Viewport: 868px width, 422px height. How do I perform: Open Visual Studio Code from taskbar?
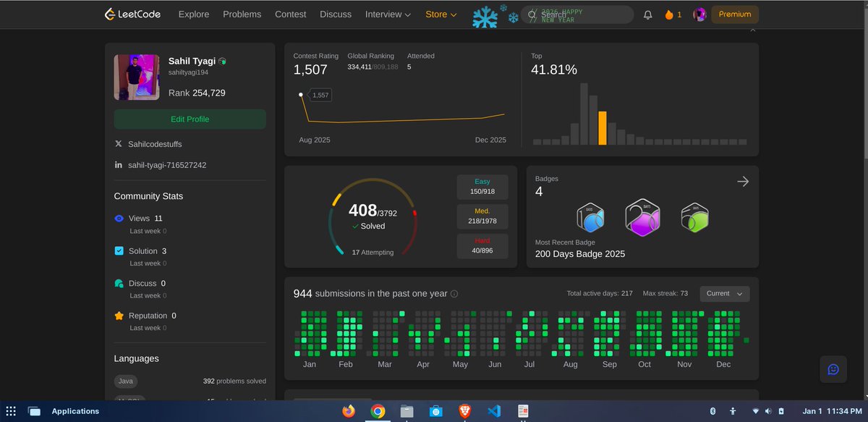[494, 411]
